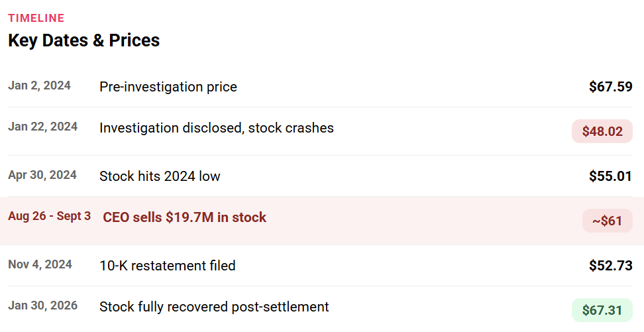Click the green $67.31 price badge
The image size is (644, 332).
click(602, 310)
